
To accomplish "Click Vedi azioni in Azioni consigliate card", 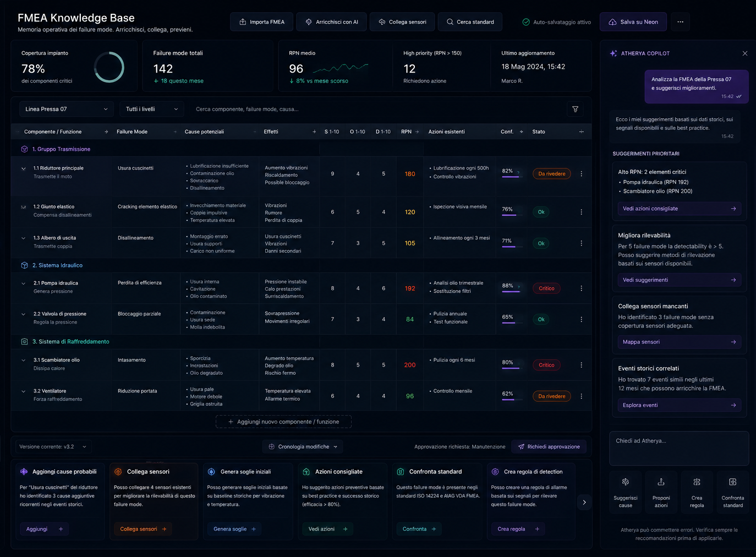I will [x=327, y=529].
